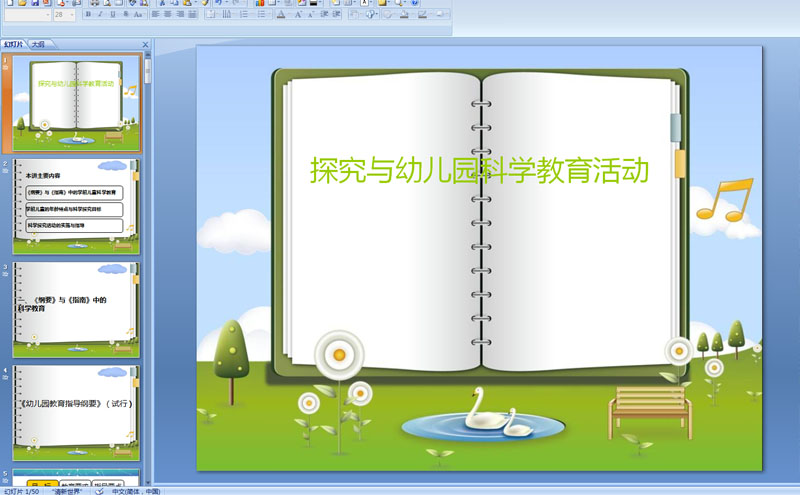The height and width of the screenshot is (495, 800).
Task: Decrease the list indent level
Action: tap(323, 14)
